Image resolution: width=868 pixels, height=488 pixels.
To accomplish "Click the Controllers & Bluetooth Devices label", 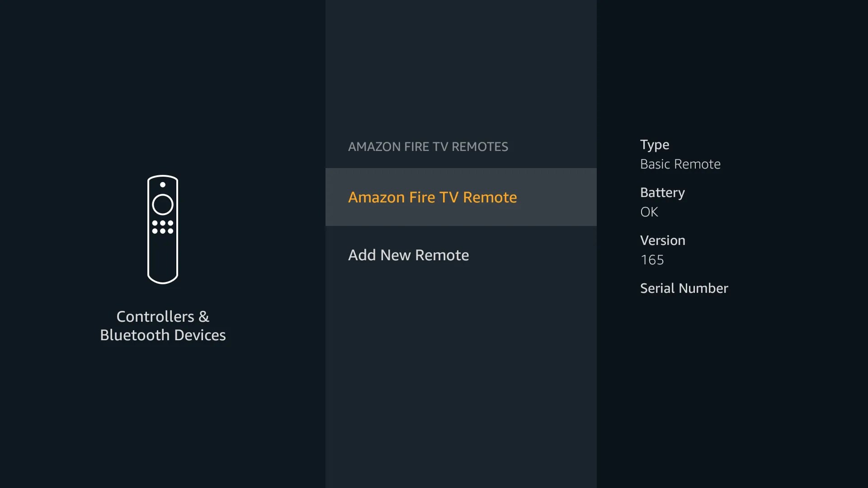I will coord(163,325).
